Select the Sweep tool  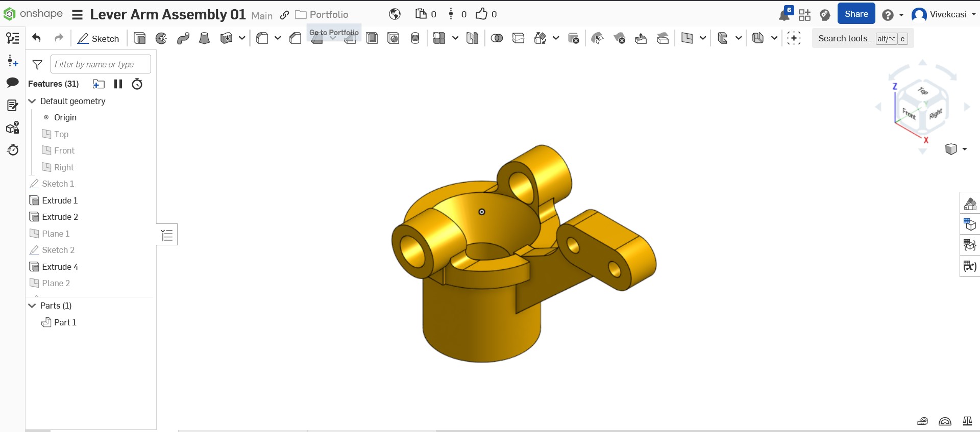click(183, 38)
